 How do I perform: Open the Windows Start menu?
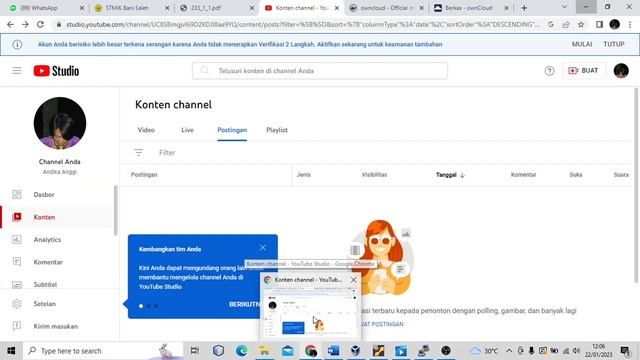click(x=11, y=351)
